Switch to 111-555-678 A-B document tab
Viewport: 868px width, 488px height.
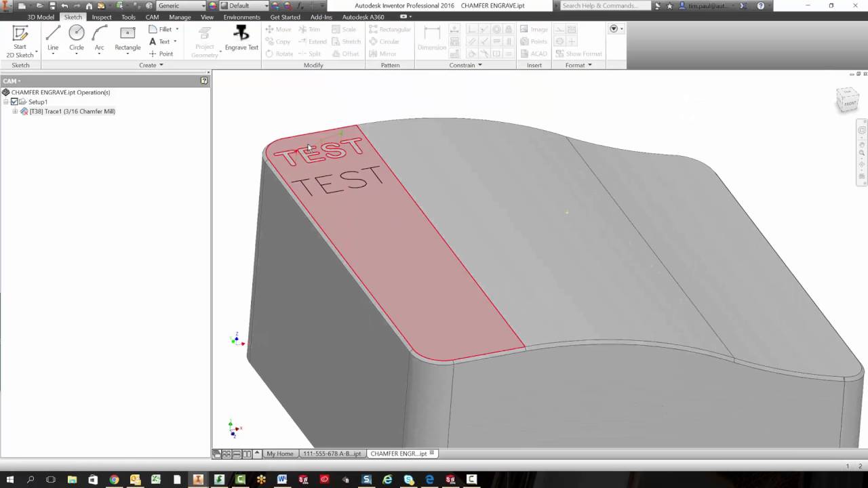332,453
